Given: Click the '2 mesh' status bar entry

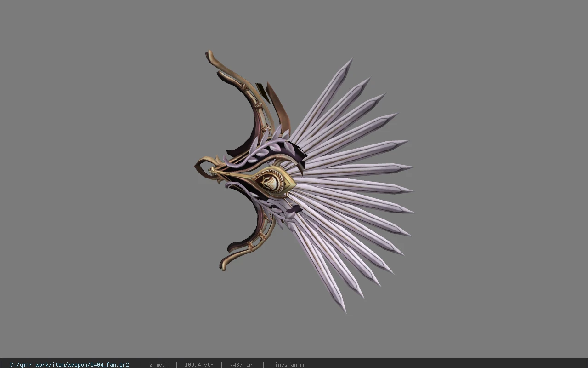Looking at the screenshot, I should (158, 365).
